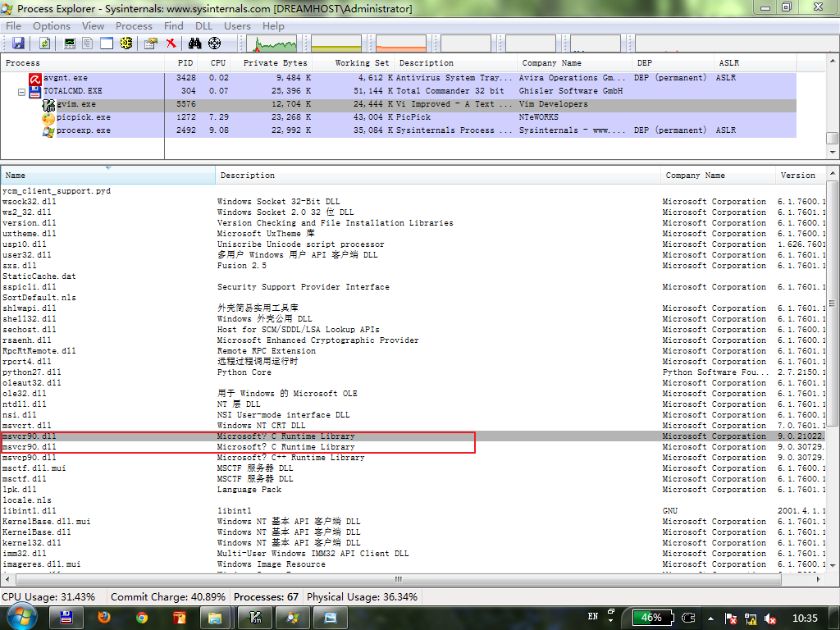The image size is (840, 630).
Task: Click Commit Charge status bar entry
Action: (x=168, y=597)
